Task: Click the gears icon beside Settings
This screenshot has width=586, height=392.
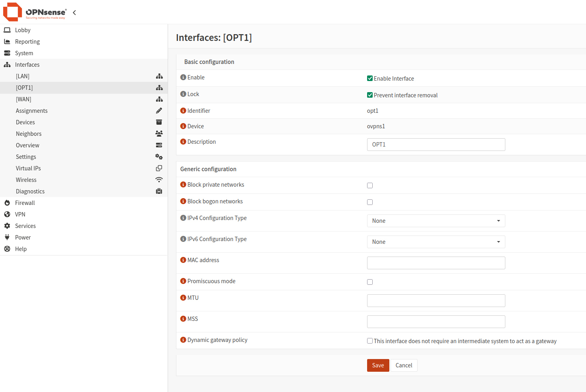Action: click(159, 156)
